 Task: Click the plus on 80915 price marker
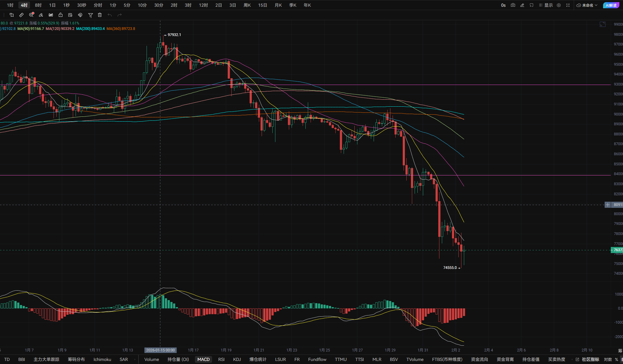(608, 205)
